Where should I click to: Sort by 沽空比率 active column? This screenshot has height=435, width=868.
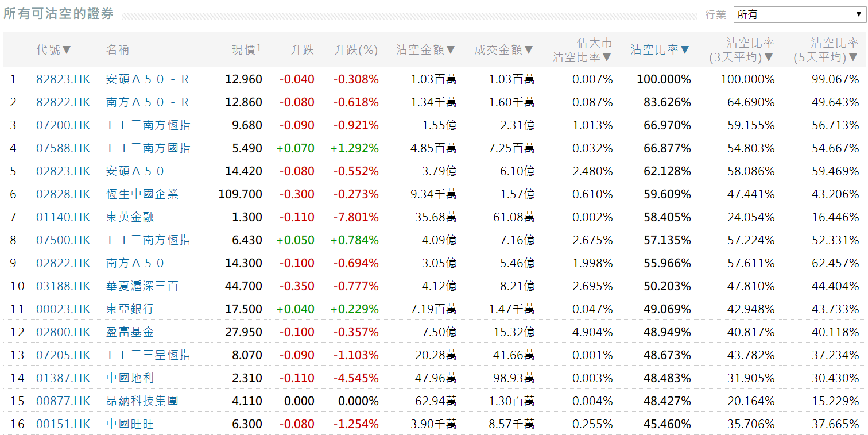click(660, 50)
